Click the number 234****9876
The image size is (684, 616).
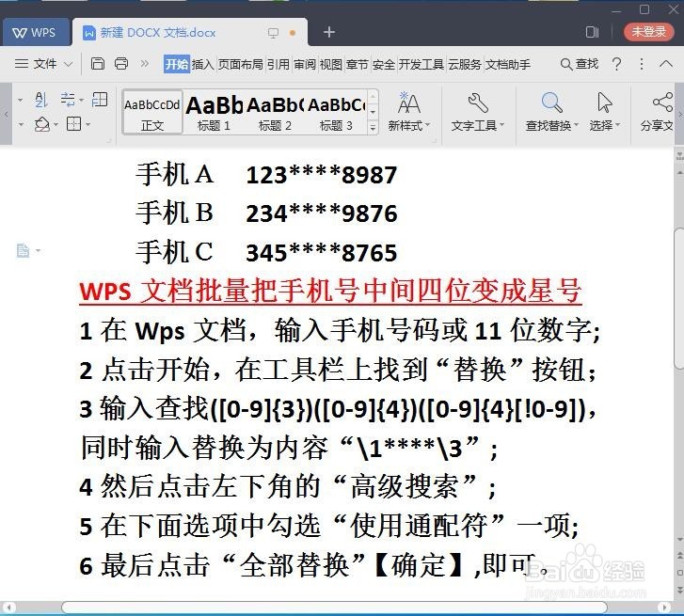322,213
